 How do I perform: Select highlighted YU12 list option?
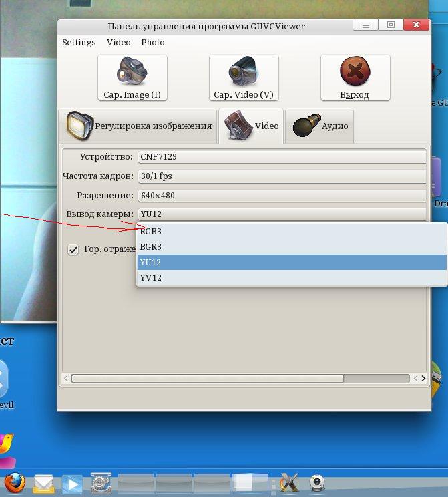(292, 262)
